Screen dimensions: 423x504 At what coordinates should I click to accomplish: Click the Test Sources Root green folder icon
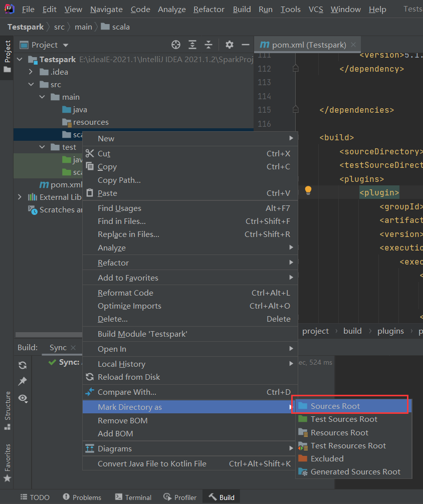pos(303,419)
